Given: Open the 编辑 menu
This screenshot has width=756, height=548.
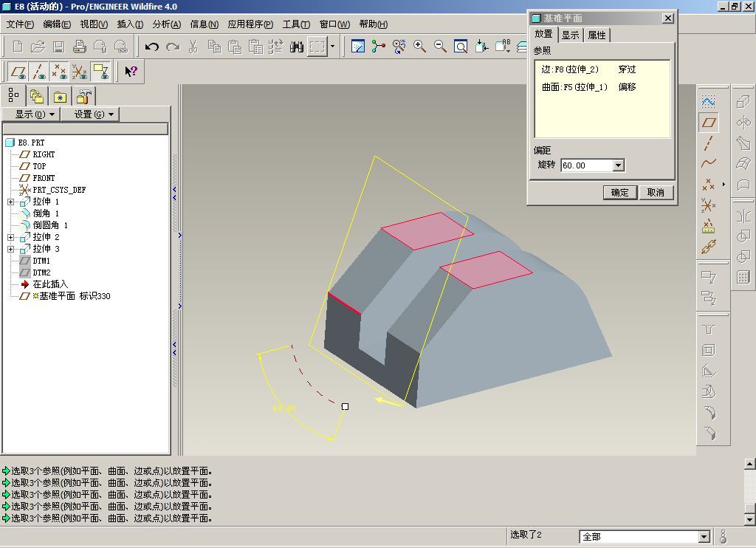Looking at the screenshot, I should point(56,24).
